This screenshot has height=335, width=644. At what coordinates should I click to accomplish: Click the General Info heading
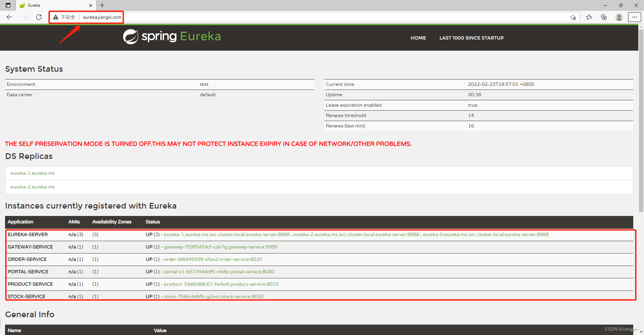click(x=30, y=315)
